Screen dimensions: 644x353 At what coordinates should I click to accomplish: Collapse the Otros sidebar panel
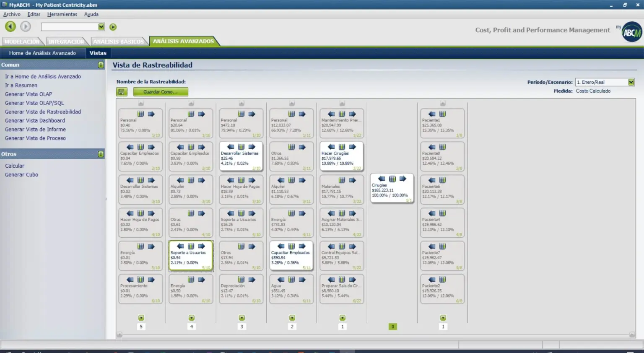(x=101, y=154)
